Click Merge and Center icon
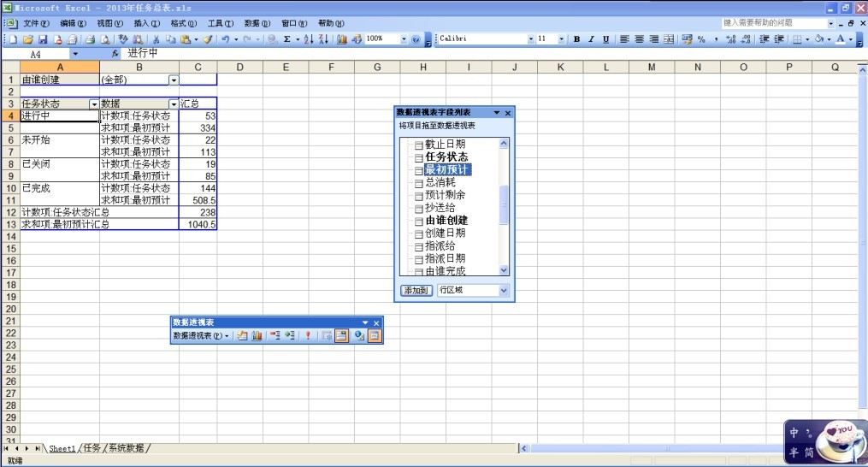The width and height of the screenshot is (868, 467). [669, 39]
